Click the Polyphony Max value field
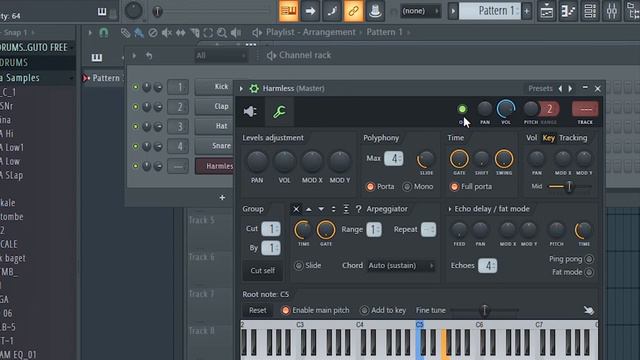 pyautogui.click(x=394, y=158)
